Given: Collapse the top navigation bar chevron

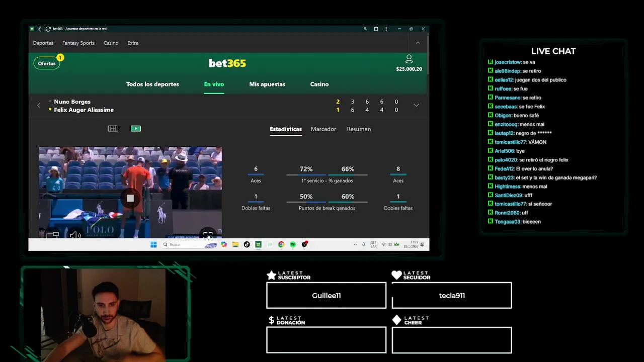Looking at the screenshot, I should tap(418, 43).
